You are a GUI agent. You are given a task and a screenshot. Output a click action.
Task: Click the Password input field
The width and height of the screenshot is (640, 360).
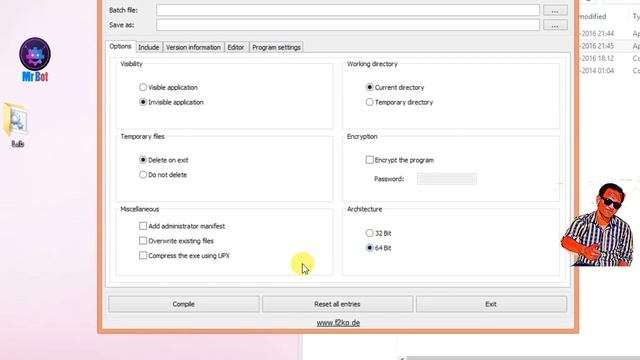click(x=447, y=179)
